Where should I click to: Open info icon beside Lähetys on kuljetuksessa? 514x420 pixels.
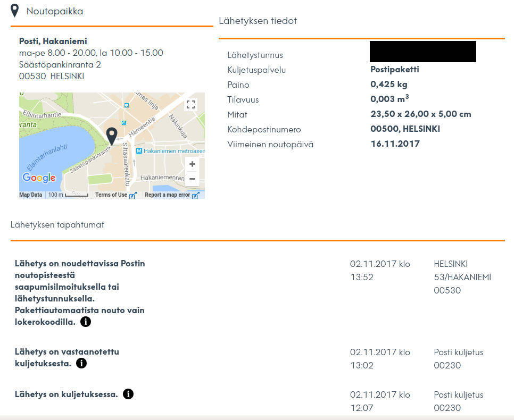click(x=128, y=394)
